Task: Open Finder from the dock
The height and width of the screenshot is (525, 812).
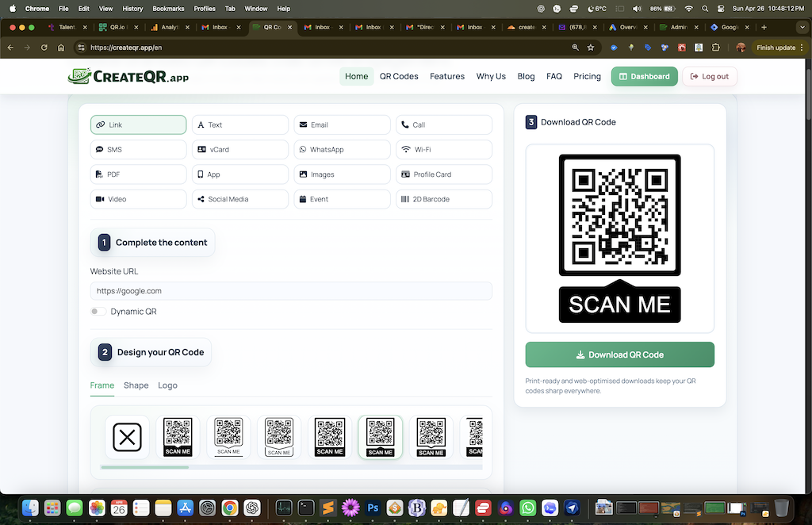Action: (30, 508)
